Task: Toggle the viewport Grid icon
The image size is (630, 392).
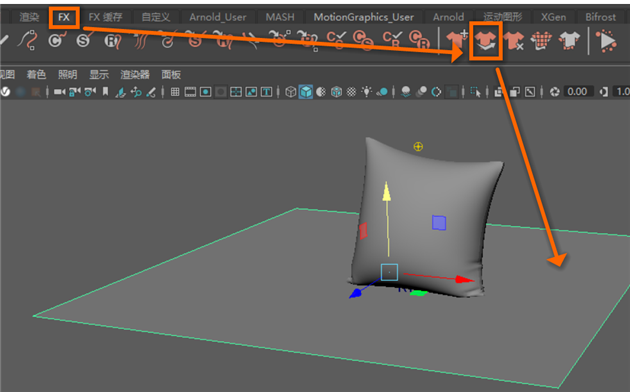Action: 175,92
